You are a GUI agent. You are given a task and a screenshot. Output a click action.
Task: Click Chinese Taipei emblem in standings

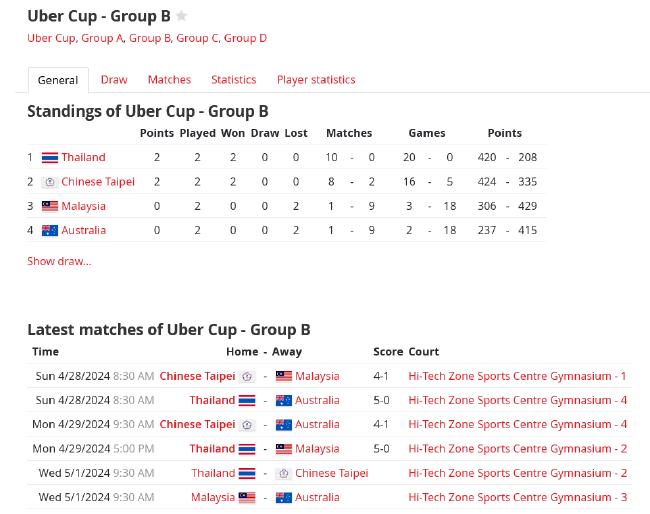[x=50, y=182]
